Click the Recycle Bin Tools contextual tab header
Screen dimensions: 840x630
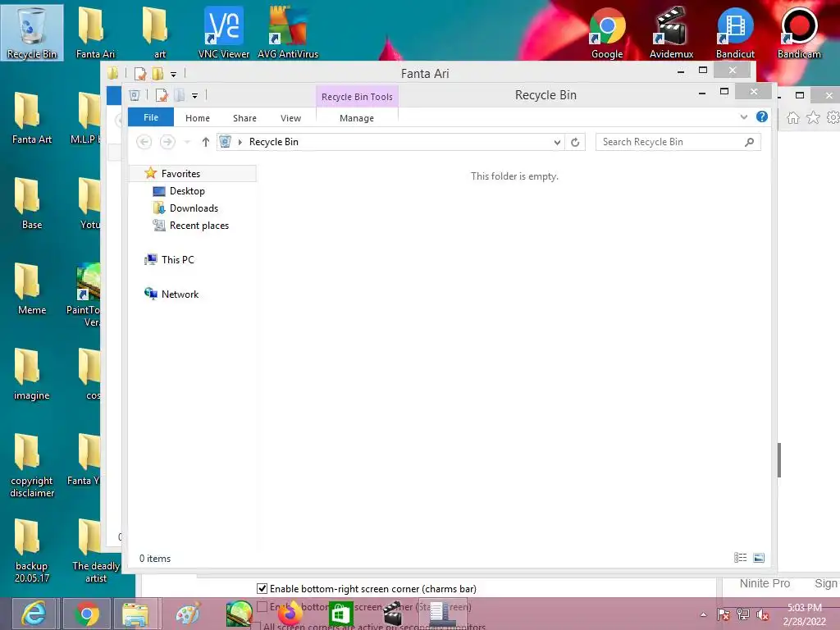(357, 97)
